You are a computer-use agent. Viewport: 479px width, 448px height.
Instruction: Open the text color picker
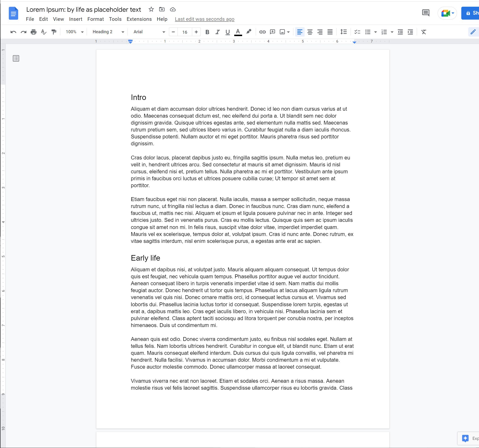click(x=238, y=32)
